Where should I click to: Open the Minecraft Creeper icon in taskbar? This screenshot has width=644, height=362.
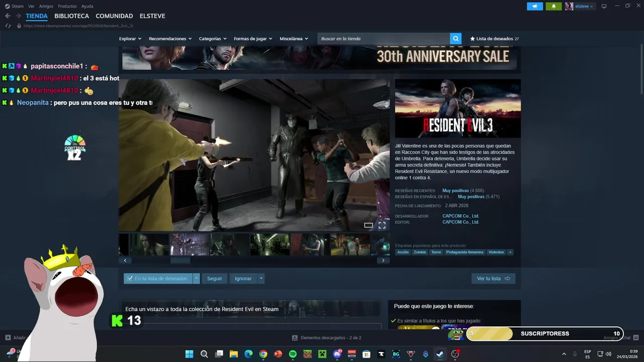click(x=322, y=354)
